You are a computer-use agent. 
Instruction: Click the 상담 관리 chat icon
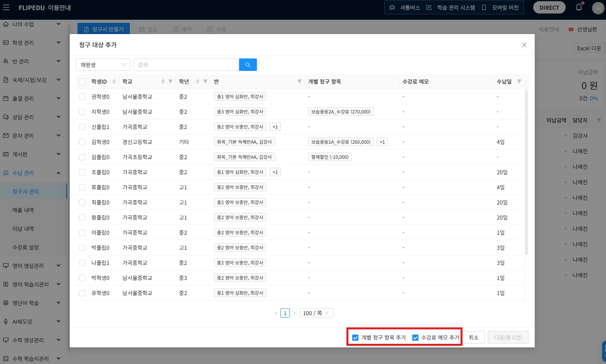pyautogui.click(x=6, y=117)
